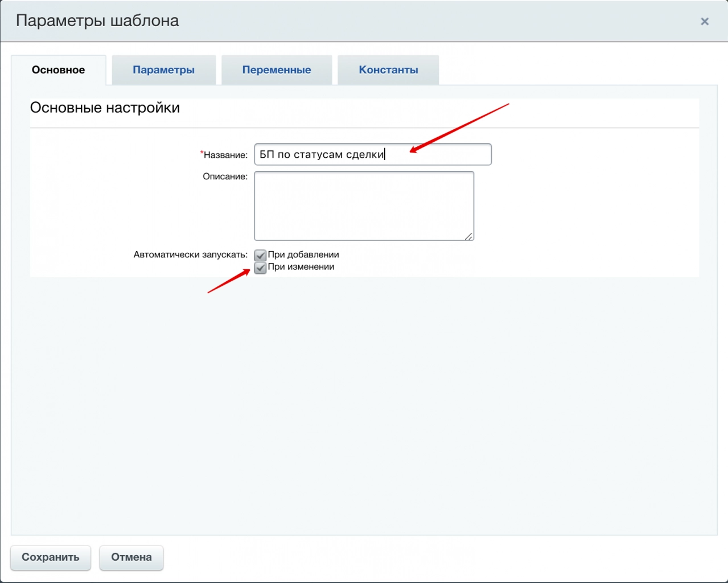Viewport: 728px width, 583px height.
Task: Go to the Переменные tab
Action: point(276,70)
